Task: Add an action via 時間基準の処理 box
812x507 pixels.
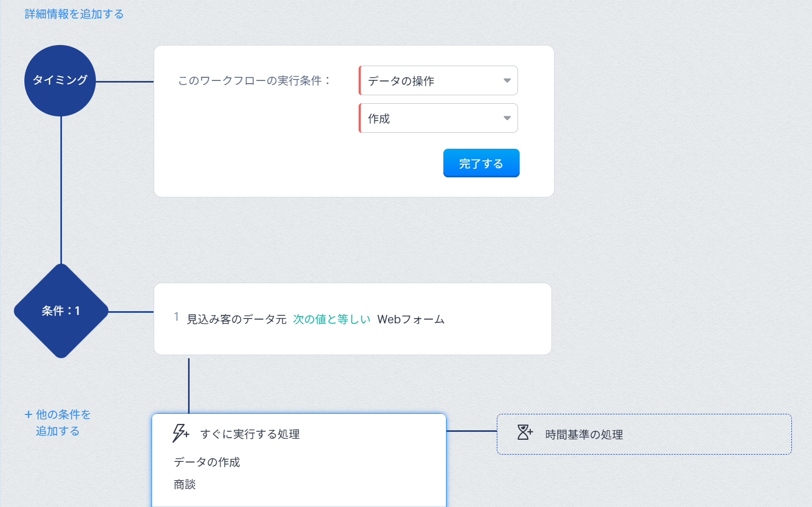Action: click(x=644, y=434)
